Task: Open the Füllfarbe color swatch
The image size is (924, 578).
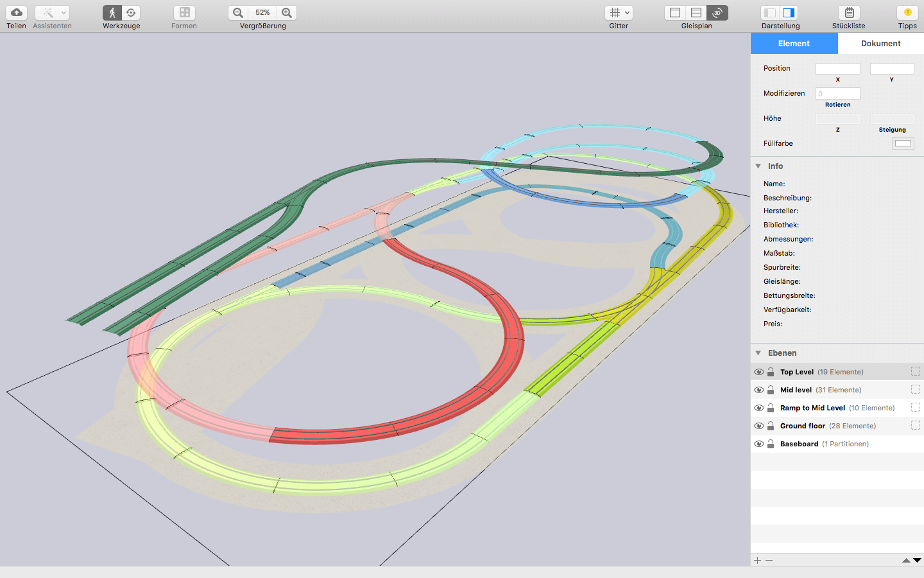Action: click(903, 143)
